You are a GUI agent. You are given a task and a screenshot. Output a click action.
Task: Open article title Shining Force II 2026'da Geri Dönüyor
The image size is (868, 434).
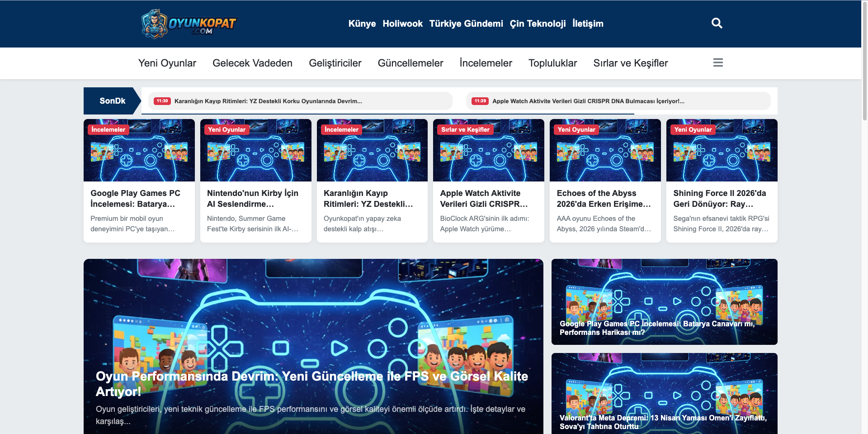(720, 199)
